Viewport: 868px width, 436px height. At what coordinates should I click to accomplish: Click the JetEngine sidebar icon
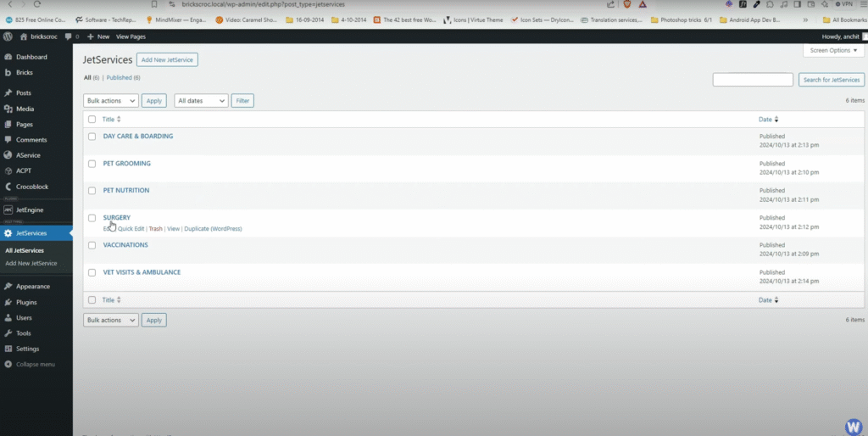click(8, 210)
